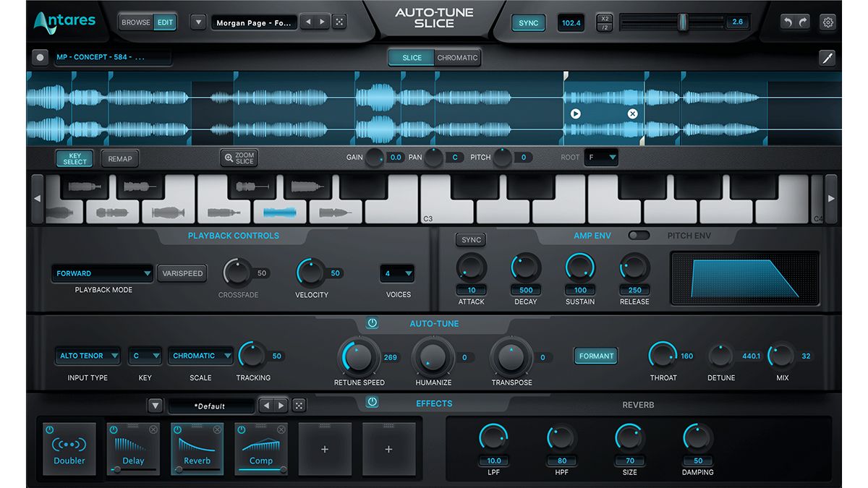The image size is (868, 488).
Task: Switch from EDIT to BROWSE mode
Action: 135,22
